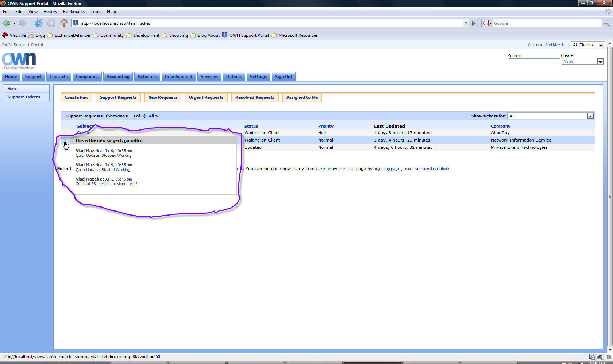Expand the Show tickets for dropdown
Image resolution: width=613 pixels, height=364 pixels.
(x=590, y=116)
